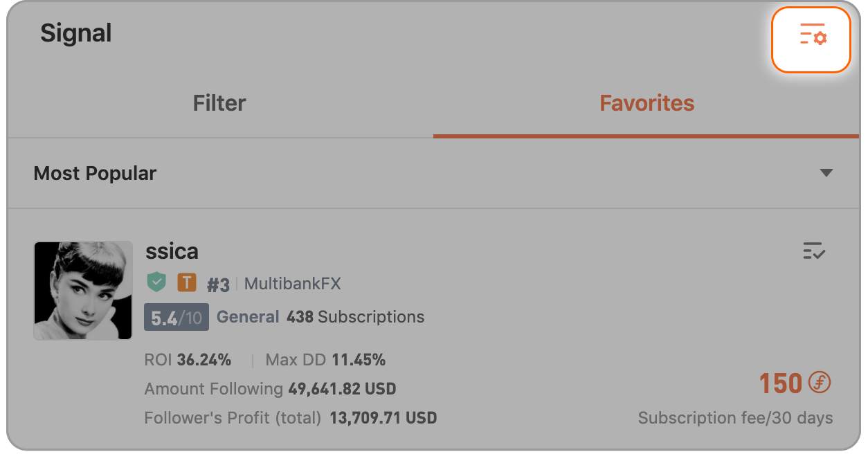Image resolution: width=868 pixels, height=454 pixels.
Task: Click the 150 subscription fee price
Action: click(x=781, y=383)
